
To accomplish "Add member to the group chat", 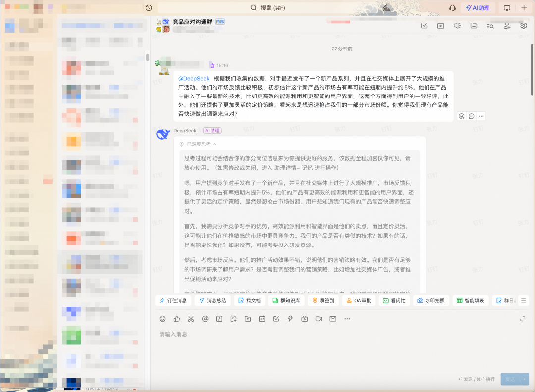I will [x=507, y=26].
